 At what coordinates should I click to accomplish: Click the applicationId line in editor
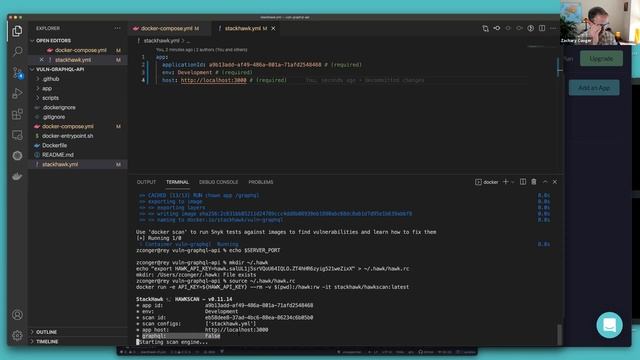pos(261,65)
